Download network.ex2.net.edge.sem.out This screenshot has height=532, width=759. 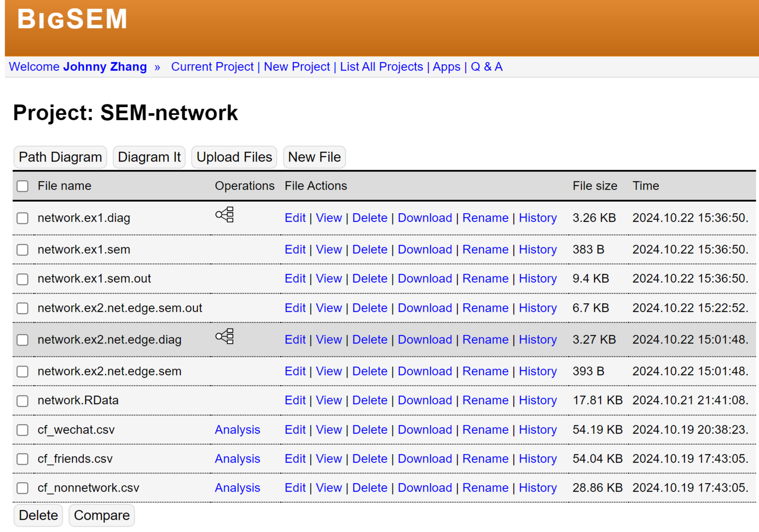coord(425,308)
